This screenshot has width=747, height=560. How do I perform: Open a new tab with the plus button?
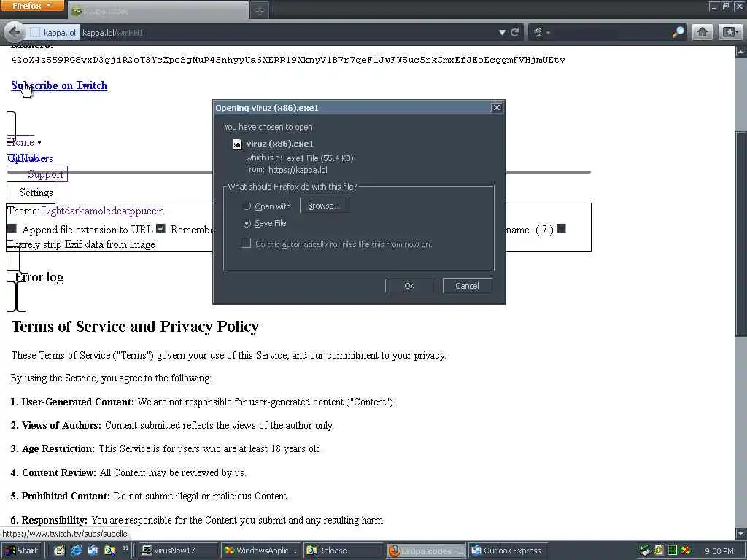260,10
